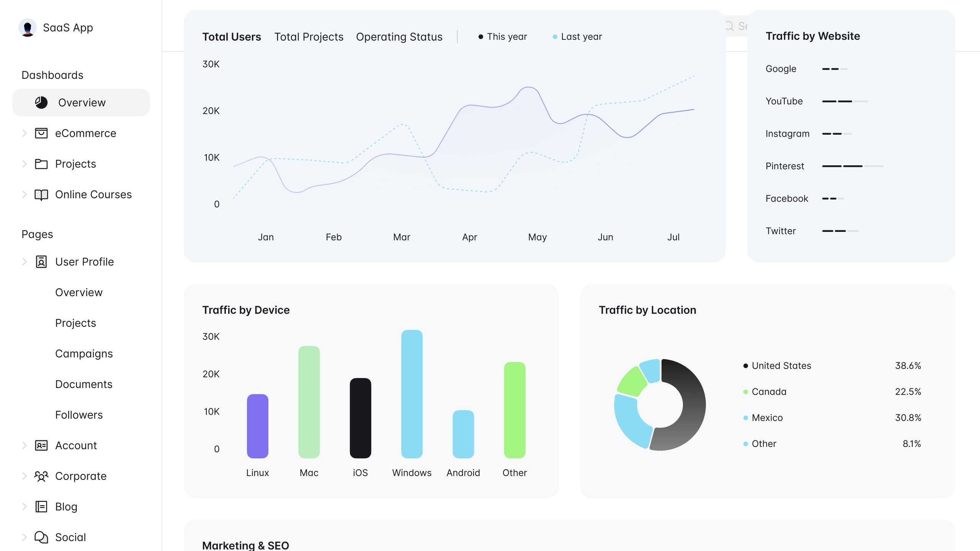Click the Online Courses book icon
Image resolution: width=980 pixels, height=551 pixels.
coord(41,194)
